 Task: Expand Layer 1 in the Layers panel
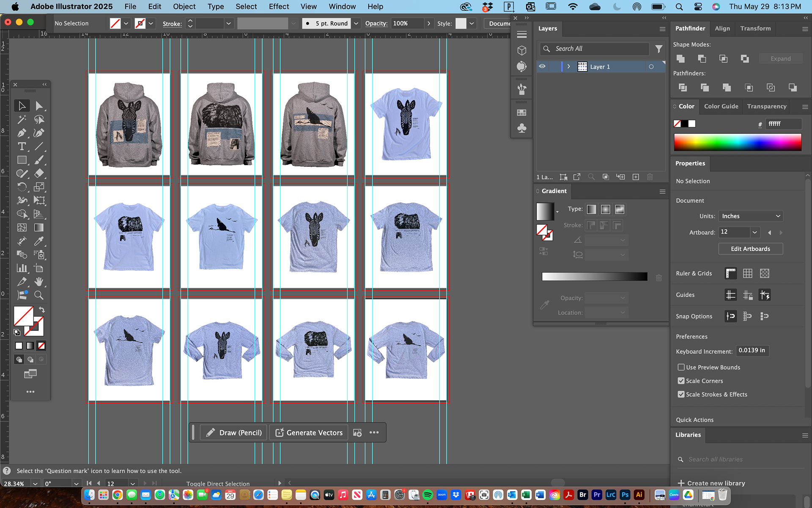coord(569,66)
